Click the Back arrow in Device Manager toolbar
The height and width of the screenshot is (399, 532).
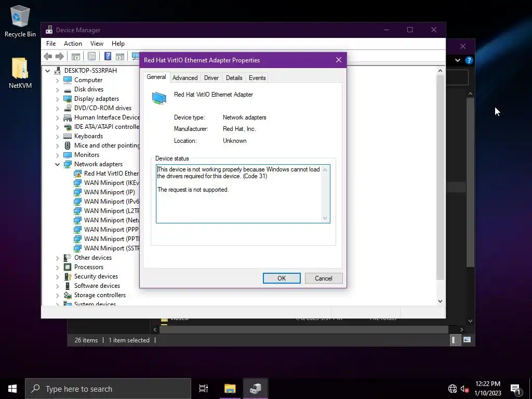coord(48,56)
